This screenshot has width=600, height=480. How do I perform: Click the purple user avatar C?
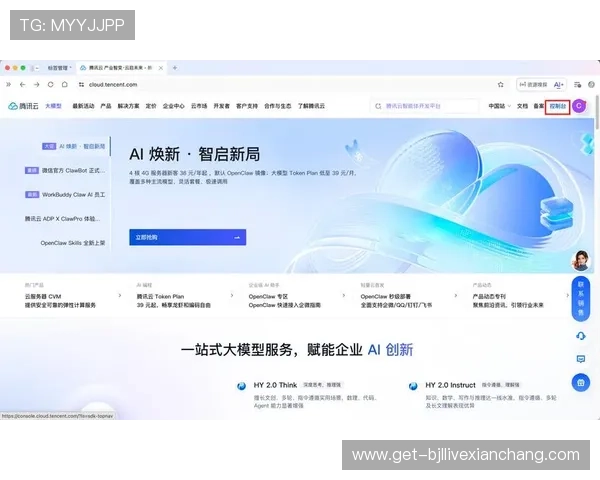[x=579, y=106]
